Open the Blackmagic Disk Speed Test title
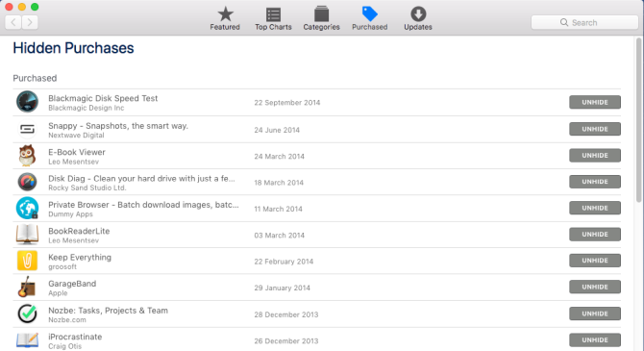 tap(103, 98)
